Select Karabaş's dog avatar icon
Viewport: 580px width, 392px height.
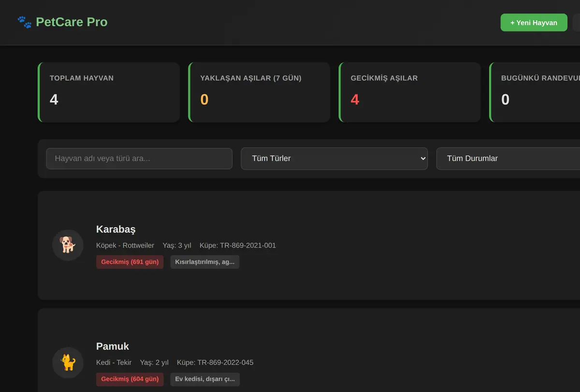(x=68, y=245)
